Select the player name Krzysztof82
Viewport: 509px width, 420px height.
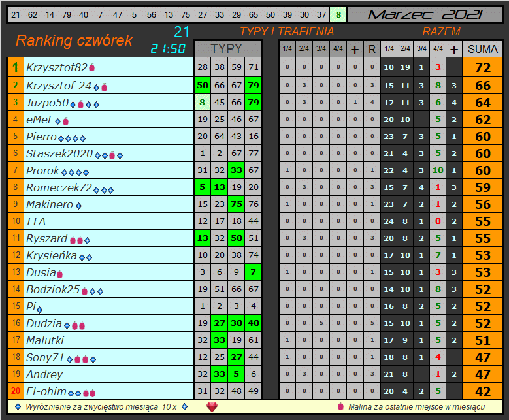pos(56,67)
